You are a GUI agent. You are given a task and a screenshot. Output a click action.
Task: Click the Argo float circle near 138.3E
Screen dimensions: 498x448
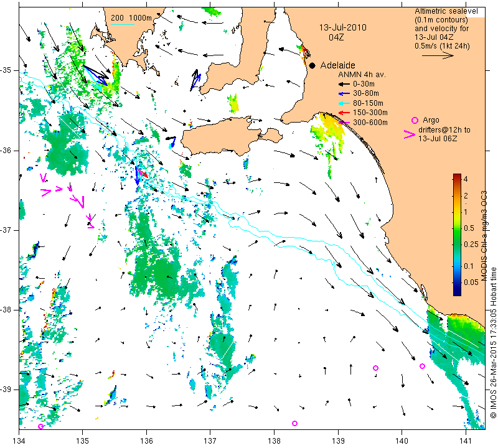(294, 423)
